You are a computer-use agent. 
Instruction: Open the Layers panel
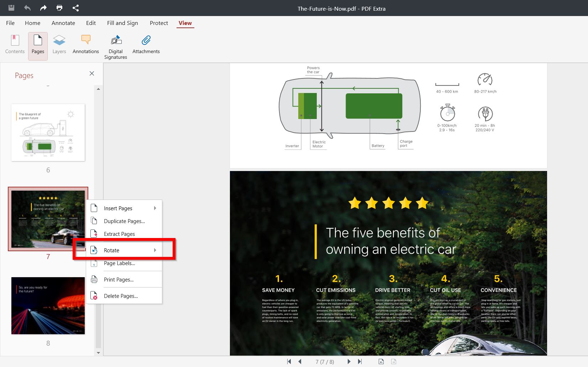pyautogui.click(x=59, y=45)
